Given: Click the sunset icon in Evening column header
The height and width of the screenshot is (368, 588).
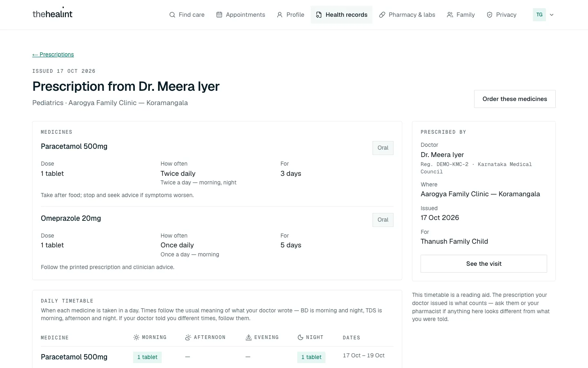Looking at the screenshot, I should (249, 337).
